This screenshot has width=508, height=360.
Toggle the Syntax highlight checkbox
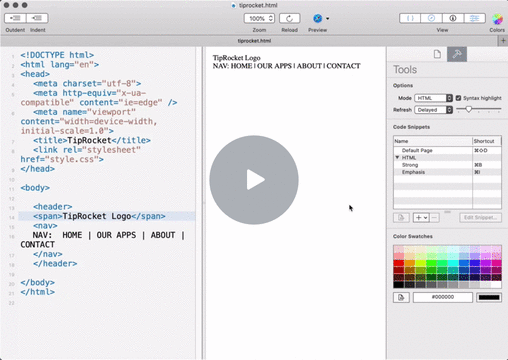458,98
